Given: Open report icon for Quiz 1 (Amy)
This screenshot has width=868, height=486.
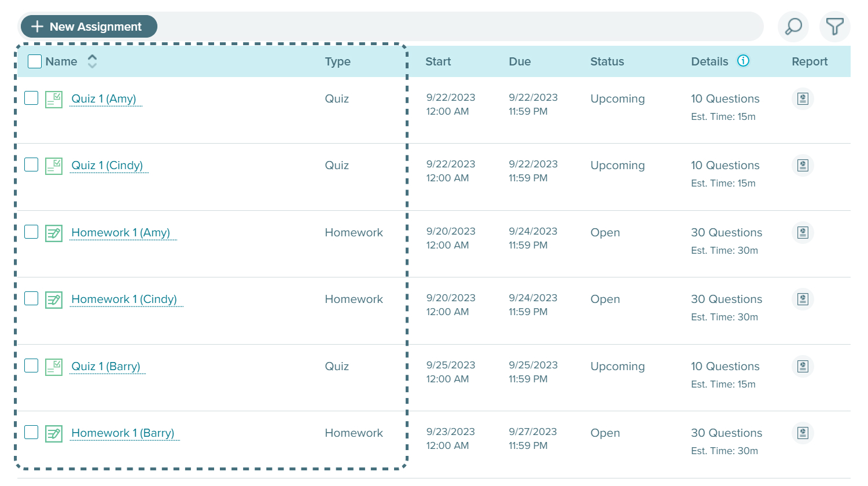Looking at the screenshot, I should coord(803,99).
